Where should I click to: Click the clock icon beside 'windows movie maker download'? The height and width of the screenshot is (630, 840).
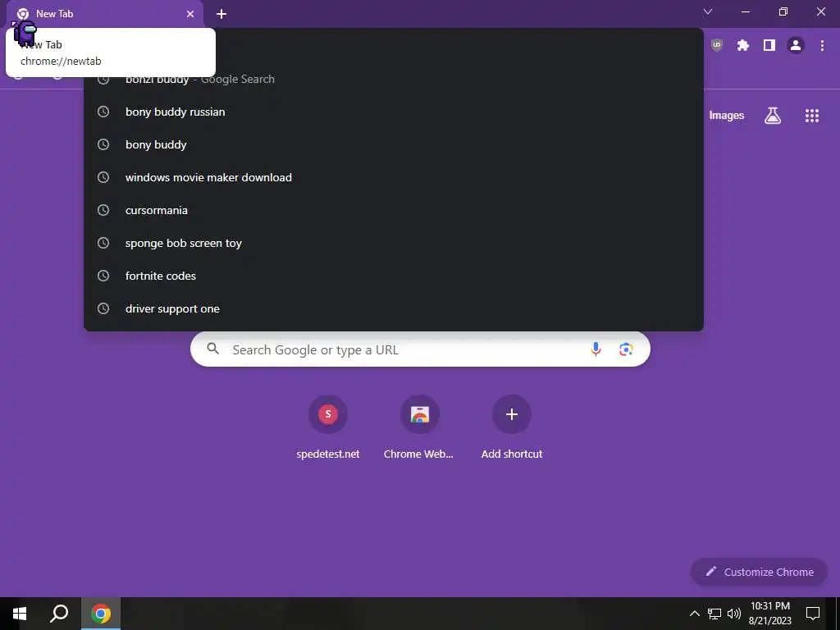(103, 177)
